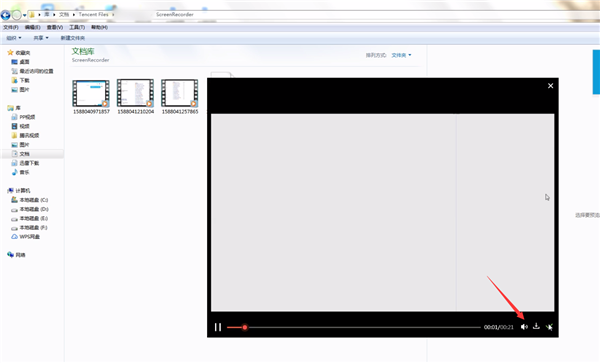Open the 文件(F) menu
Image resolution: width=600 pixels, height=363 pixels.
[x=11, y=27]
